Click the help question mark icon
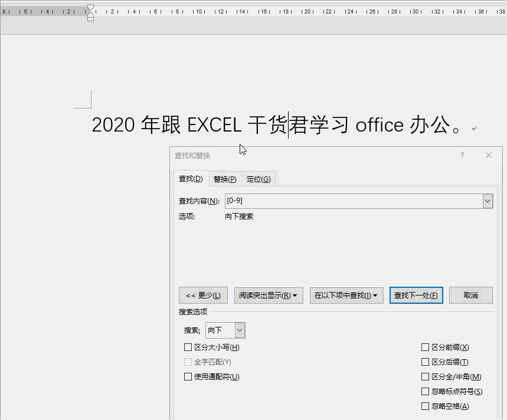This screenshot has width=507, height=420. tap(462, 155)
